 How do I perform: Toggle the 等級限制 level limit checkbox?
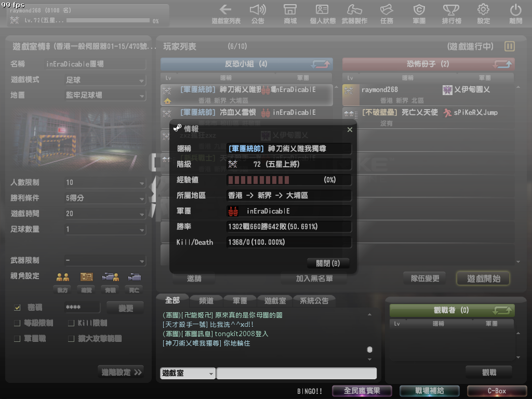click(x=17, y=323)
